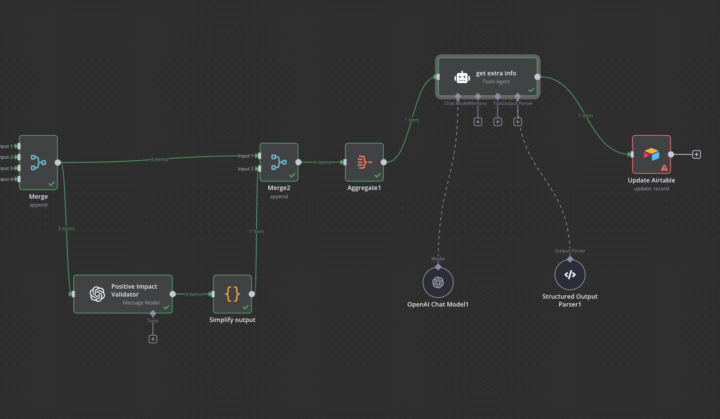Click the 'update: record' subtitle
The width and height of the screenshot is (720, 419).
pos(651,188)
